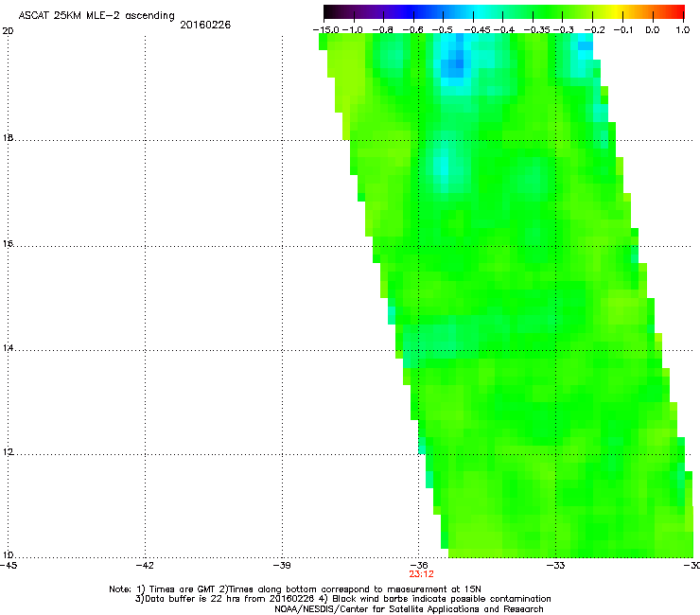The width and height of the screenshot is (700, 615).
Task: Click the -0.6 color scale label
Action: click(413, 30)
